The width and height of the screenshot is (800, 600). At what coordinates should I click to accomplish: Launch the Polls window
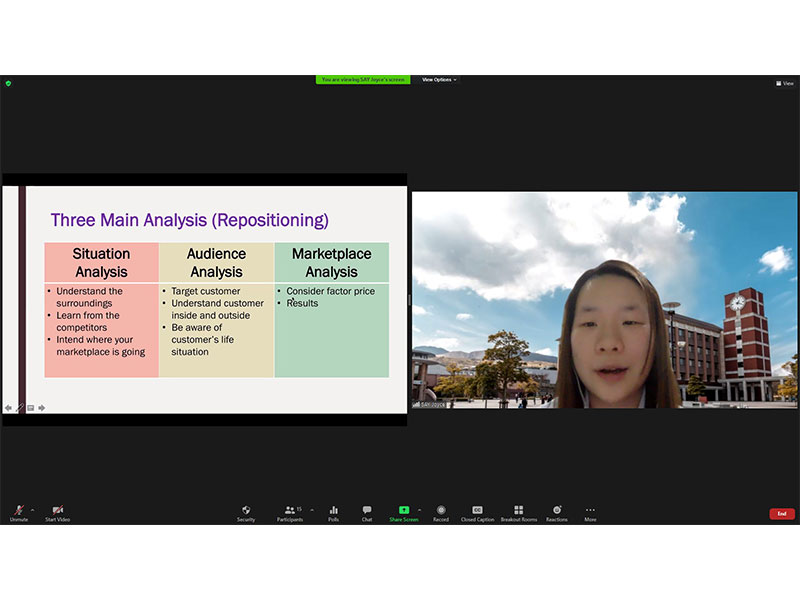pyautogui.click(x=333, y=511)
